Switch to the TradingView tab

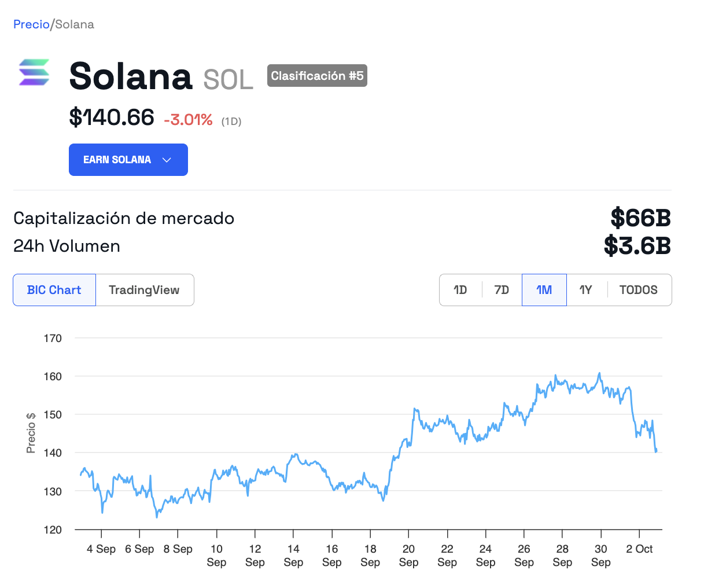point(144,290)
